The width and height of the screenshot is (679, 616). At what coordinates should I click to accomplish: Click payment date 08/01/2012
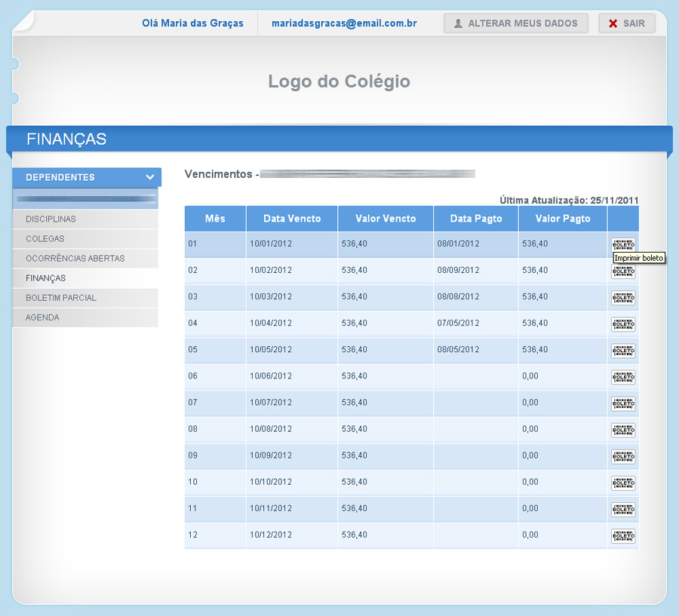(458, 244)
